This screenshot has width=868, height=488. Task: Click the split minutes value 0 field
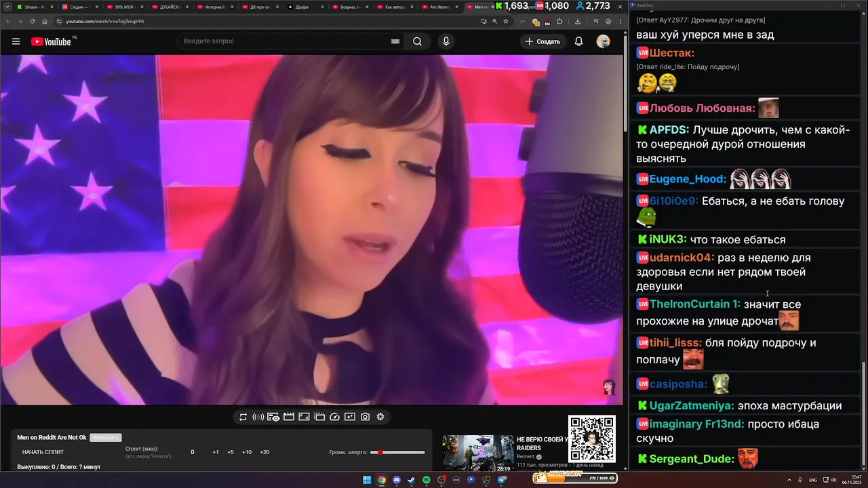point(193,452)
